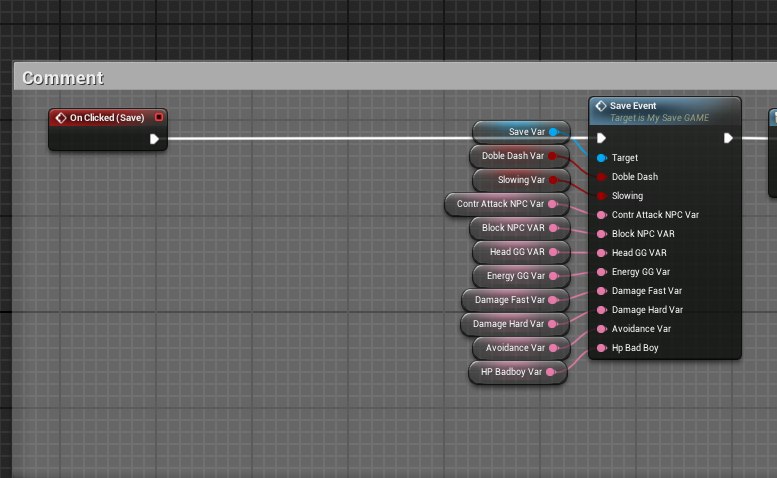Image resolution: width=777 pixels, height=478 pixels.
Task: Click the Save Event node header
Action: pos(665,111)
